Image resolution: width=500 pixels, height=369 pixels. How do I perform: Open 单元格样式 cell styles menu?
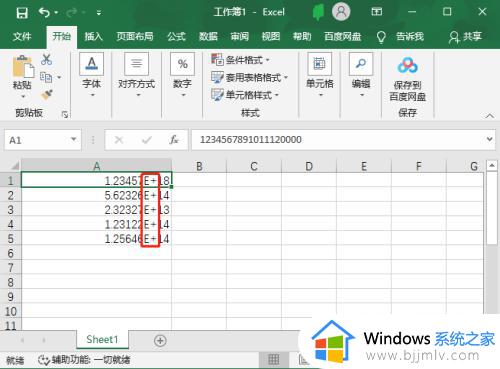point(245,95)
